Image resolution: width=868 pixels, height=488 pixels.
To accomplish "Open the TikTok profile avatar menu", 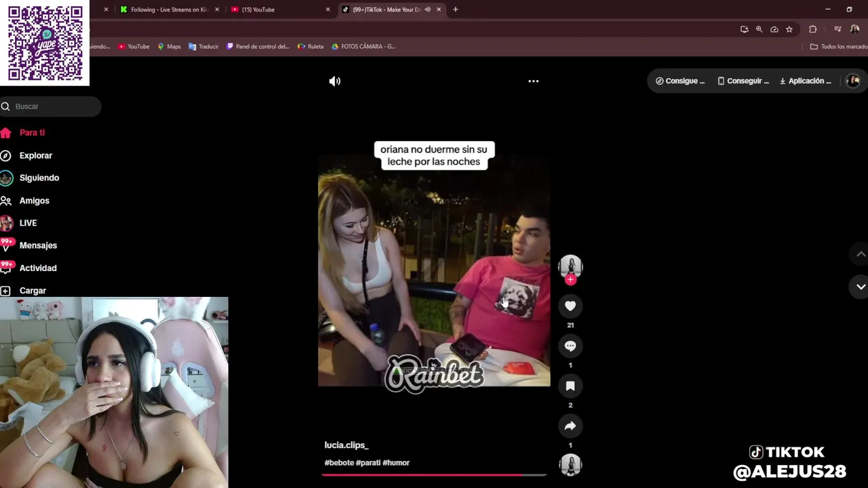I will pyautogui.click(x=853, y=81).
